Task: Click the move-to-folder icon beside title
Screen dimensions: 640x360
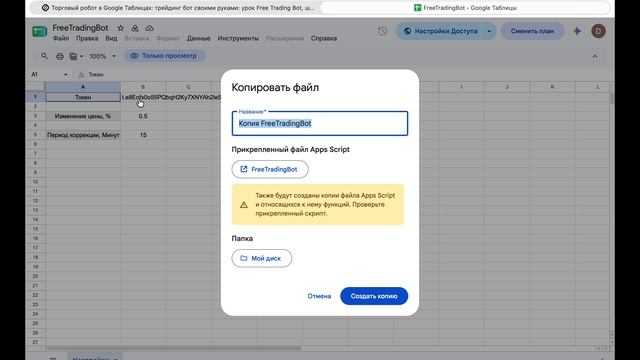Action: click(x=135, y=28)
